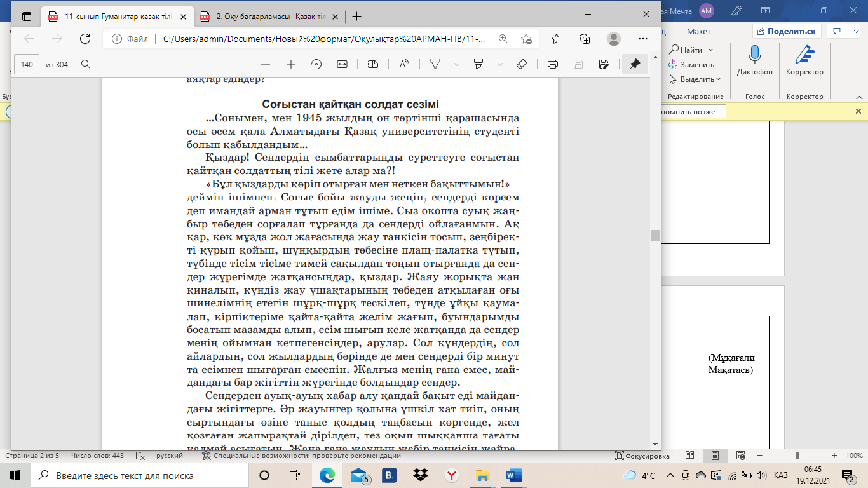Toggle Focus mode (Фокусировка) in Word
The image size is (868, 488).
[x=642, y=456]
